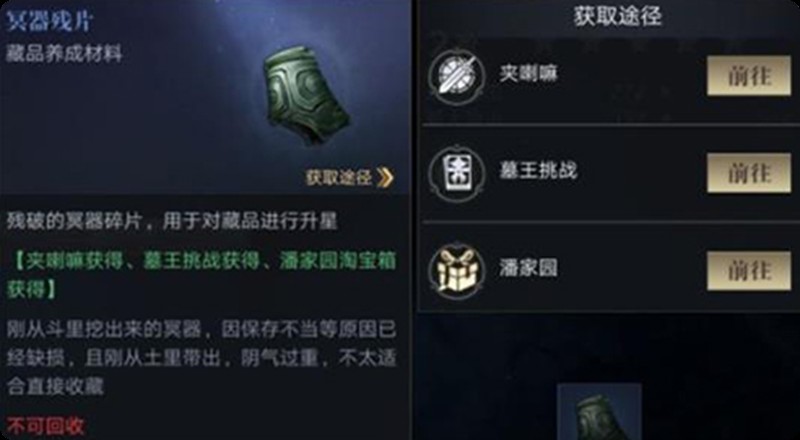Click the red 不可回收 label
The width and height of the screenshot is (800, 440).
[x=45, y=427]
